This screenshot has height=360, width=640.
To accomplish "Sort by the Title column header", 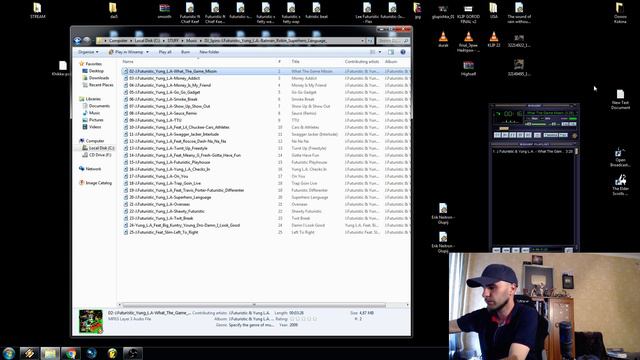I will coord(296,62).
